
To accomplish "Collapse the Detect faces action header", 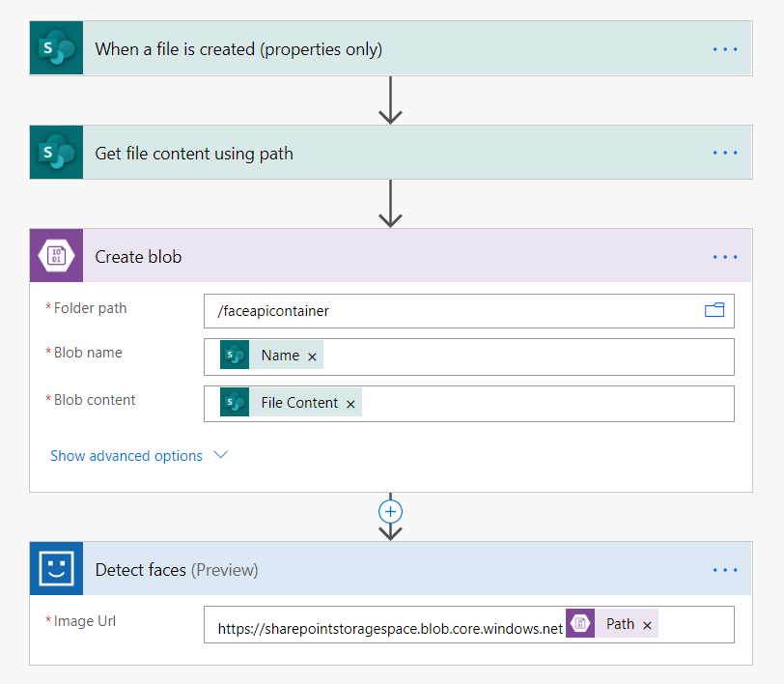I will click(434, 570).
